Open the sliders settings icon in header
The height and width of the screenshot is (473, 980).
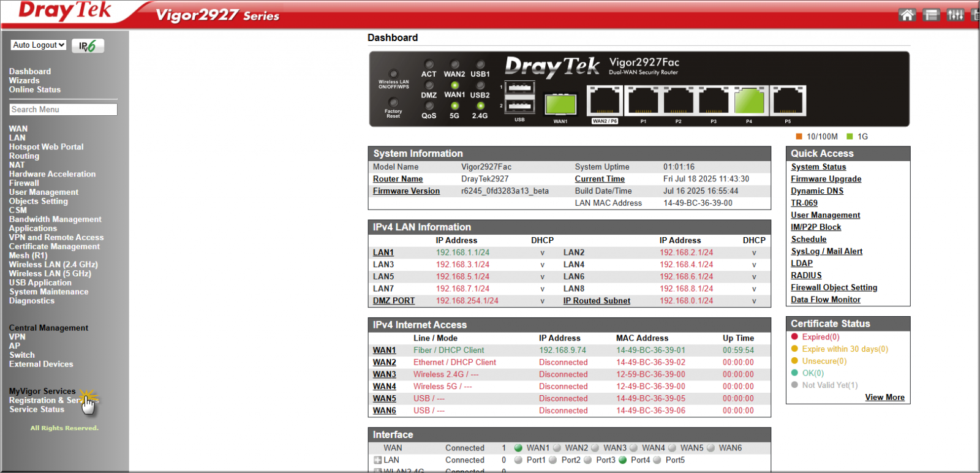955,15
